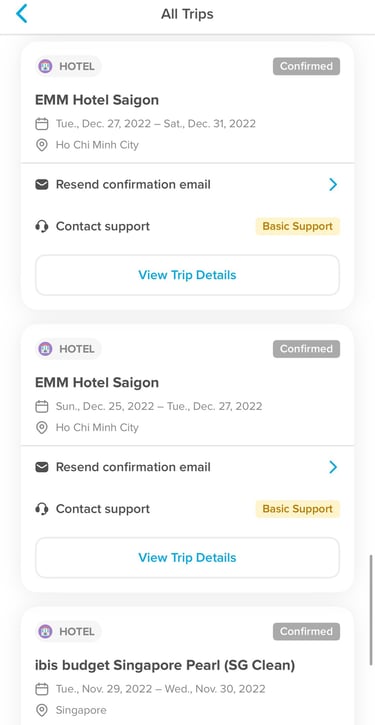The width and height of the screenshot is (375, 725).
Task: Click the vertical scrollbar on right edge
Action: [371, 610]
